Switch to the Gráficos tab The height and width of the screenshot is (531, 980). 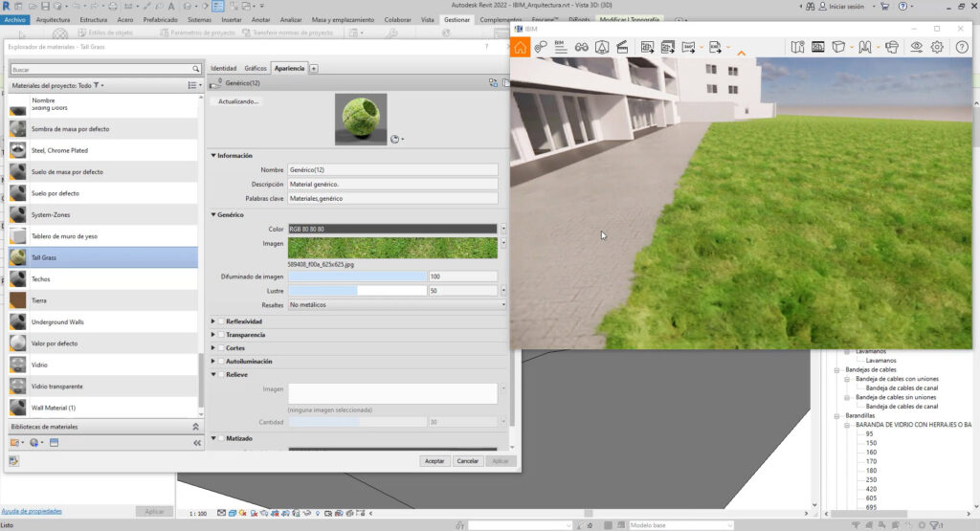(255, 69)
